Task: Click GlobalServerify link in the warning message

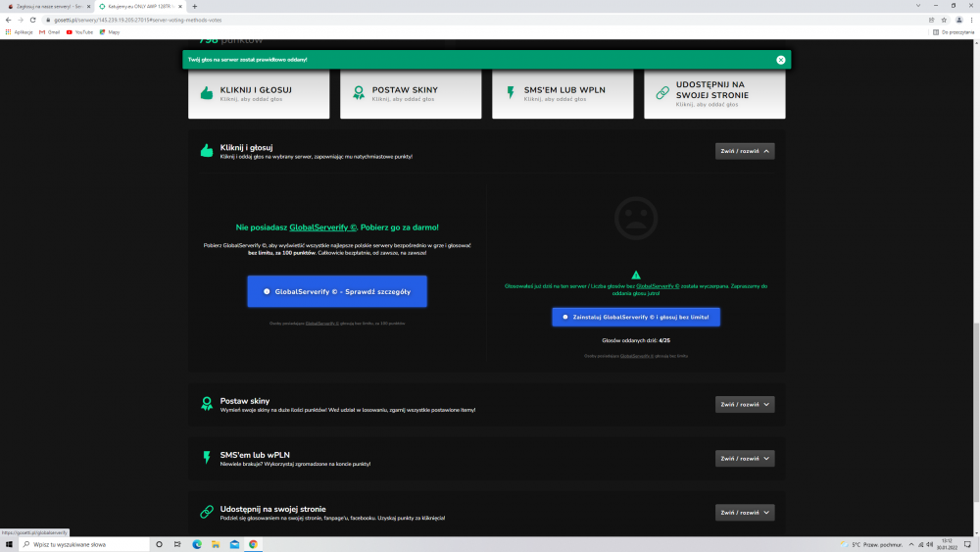Action: pos(658,286)
